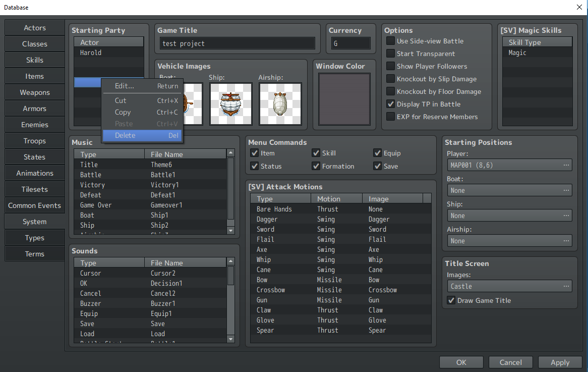Toggle the Formation menu command

click(x=316, y=166)
